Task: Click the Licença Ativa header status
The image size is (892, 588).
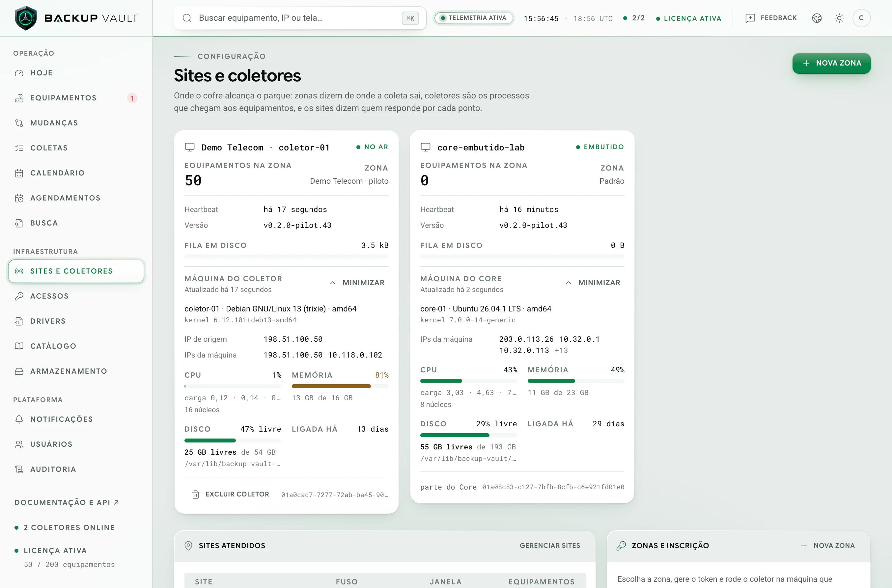Action: pyautogui.click(x=689, y=18)
